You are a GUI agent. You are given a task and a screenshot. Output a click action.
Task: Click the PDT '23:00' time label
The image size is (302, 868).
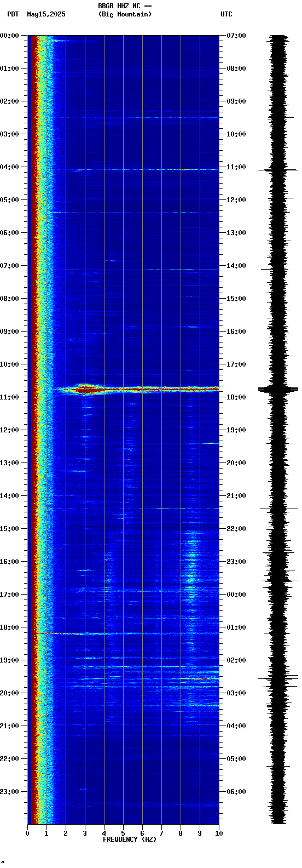[9, 792]
